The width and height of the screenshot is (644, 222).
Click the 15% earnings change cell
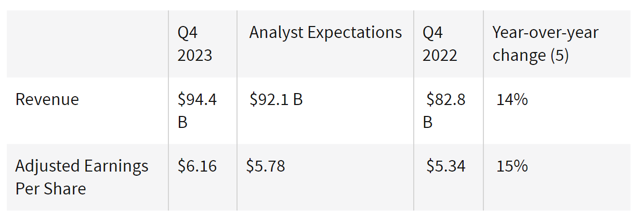pos(512,166)
